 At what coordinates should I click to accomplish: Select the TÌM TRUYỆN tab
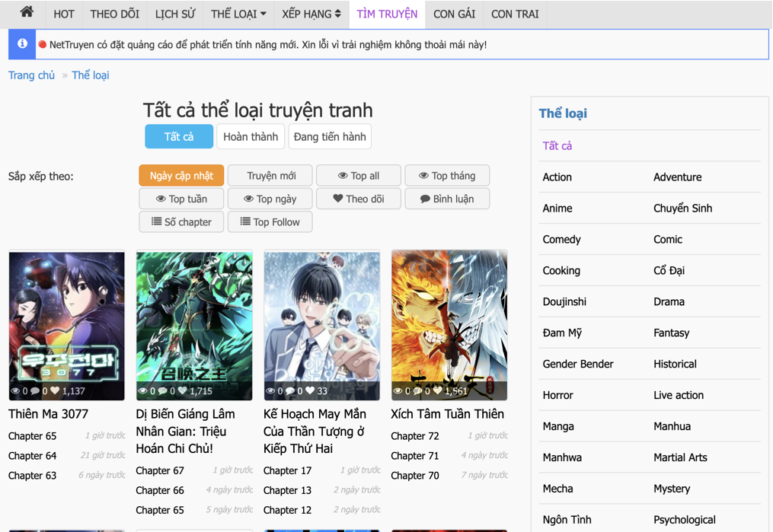tap(387, 14)
